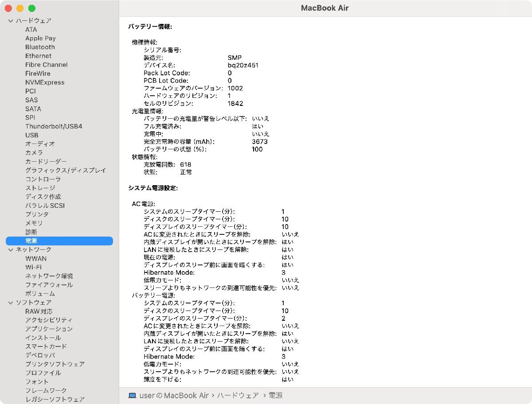Click the バッテリー情報 heading

click(x=150, y=27)
